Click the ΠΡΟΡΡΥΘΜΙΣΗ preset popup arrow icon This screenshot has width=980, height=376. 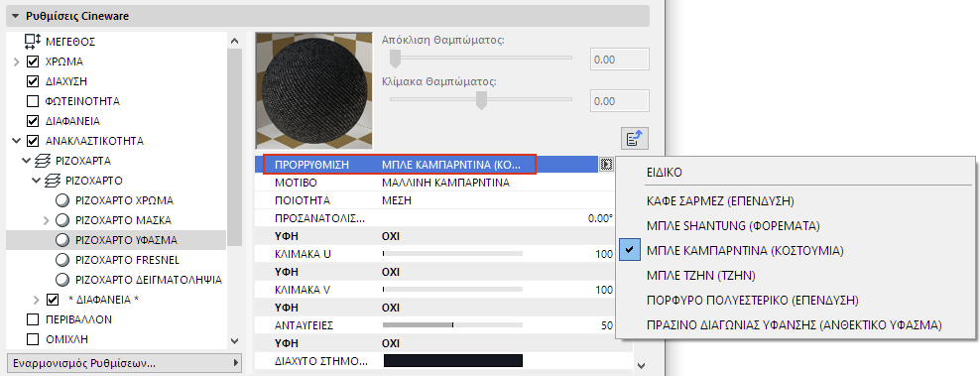tap(606, 165)
